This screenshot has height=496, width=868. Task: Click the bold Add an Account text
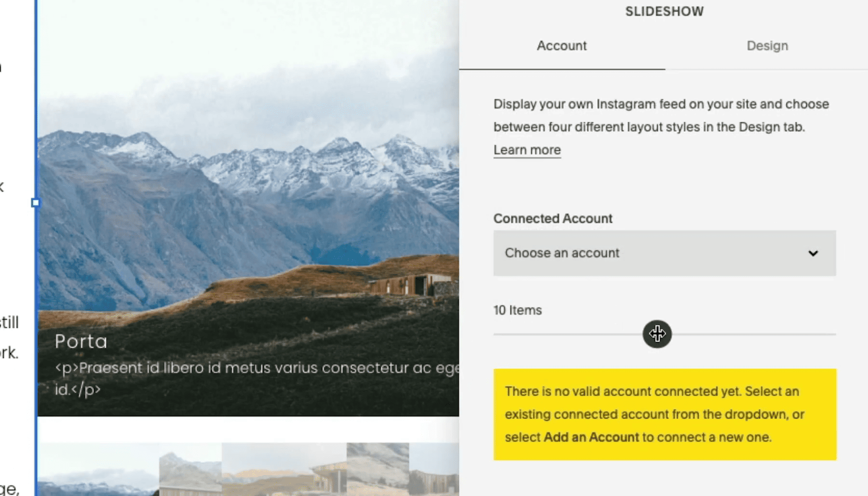click(x=591, y=437)
